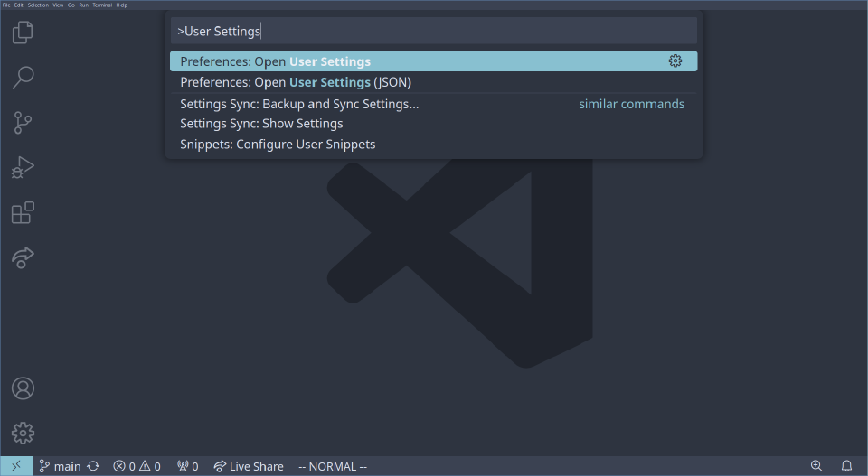The height and width of the screenshot is (476, 868).
Task: Open the Extensions view
Action: click(23, 212)
